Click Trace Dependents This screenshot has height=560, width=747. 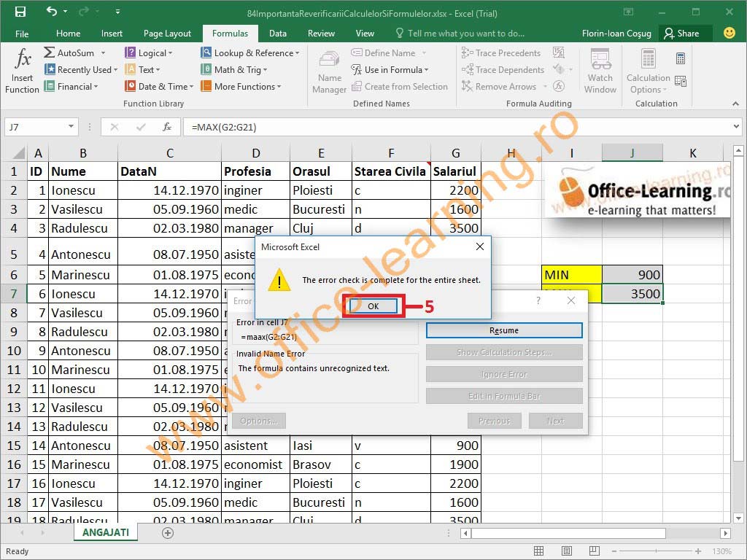pyautogui.click(x=503, y=69)
